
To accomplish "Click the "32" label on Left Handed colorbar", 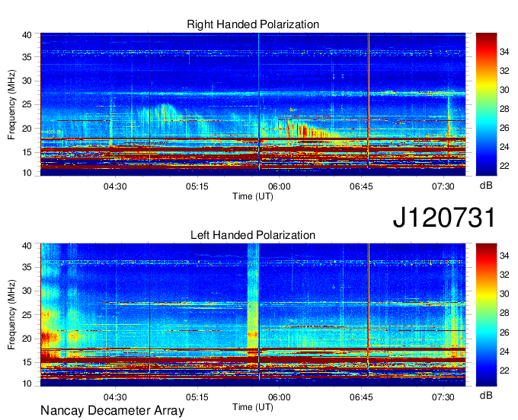I will pos(504,275).
